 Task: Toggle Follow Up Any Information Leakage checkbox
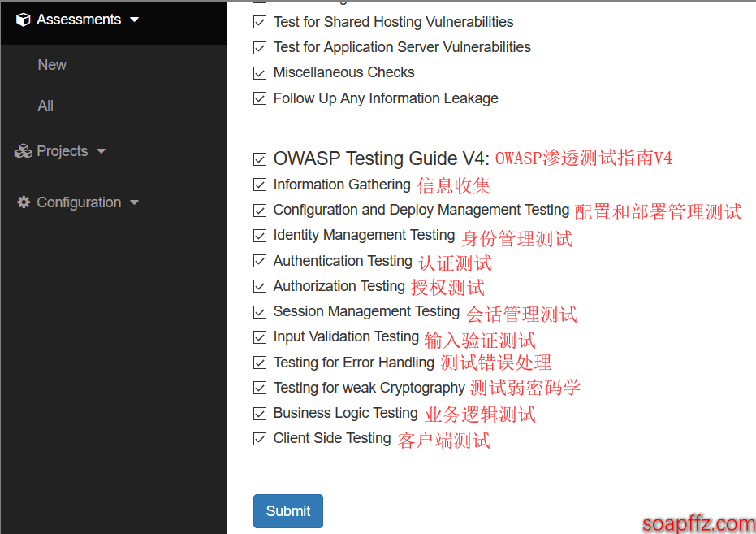[x=260, y=98]
